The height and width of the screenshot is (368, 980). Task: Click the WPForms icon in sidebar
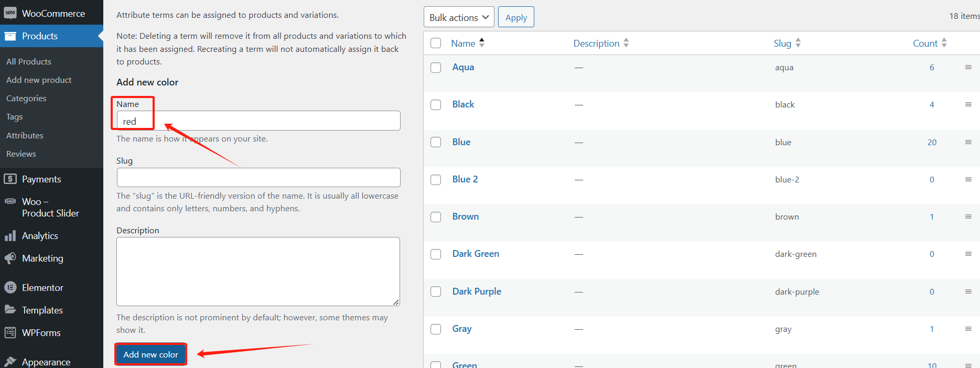pyautogui.click(x=10, y=333)
